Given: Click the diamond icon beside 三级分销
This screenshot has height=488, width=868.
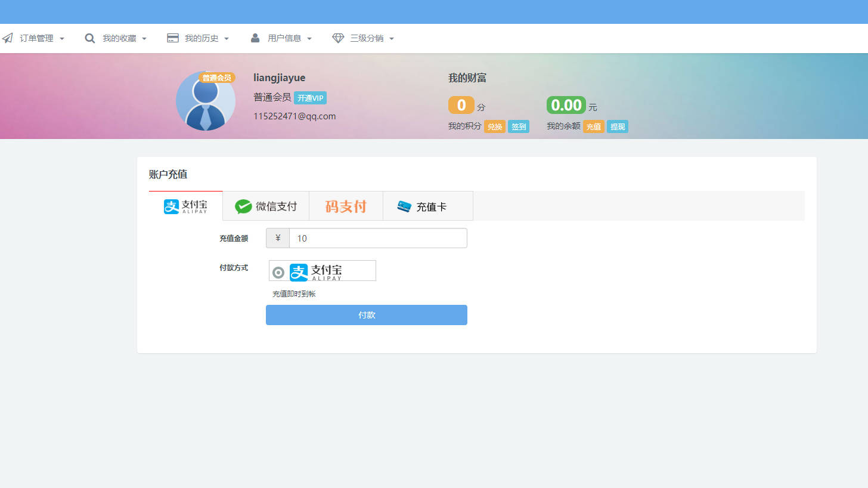Looking at the screenshot, I should [x=338, y=38].
